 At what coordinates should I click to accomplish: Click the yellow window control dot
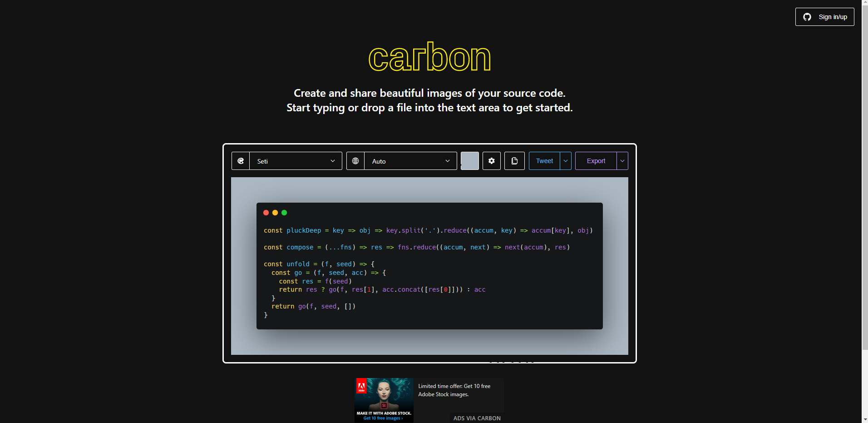(275, 213)
